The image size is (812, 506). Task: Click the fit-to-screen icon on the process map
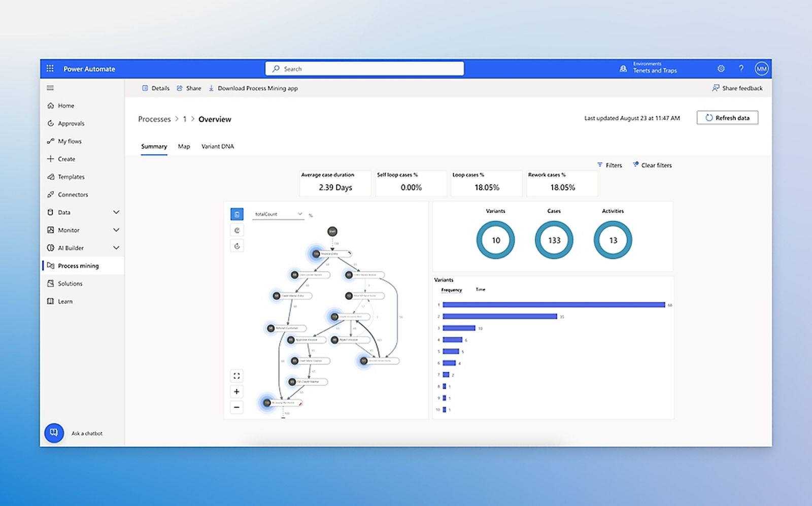(x=236, y=376)
